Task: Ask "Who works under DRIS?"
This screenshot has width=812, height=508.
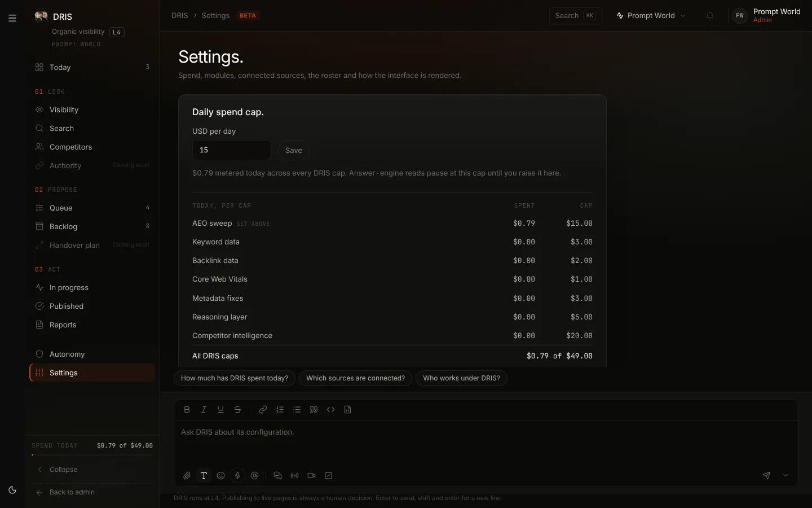Action: pos(461,378)
